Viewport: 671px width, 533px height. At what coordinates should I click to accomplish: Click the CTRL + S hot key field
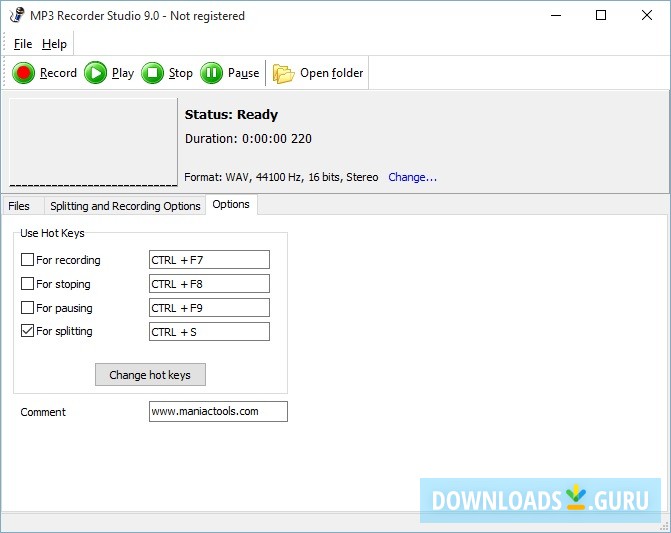(x=209, y=332)
